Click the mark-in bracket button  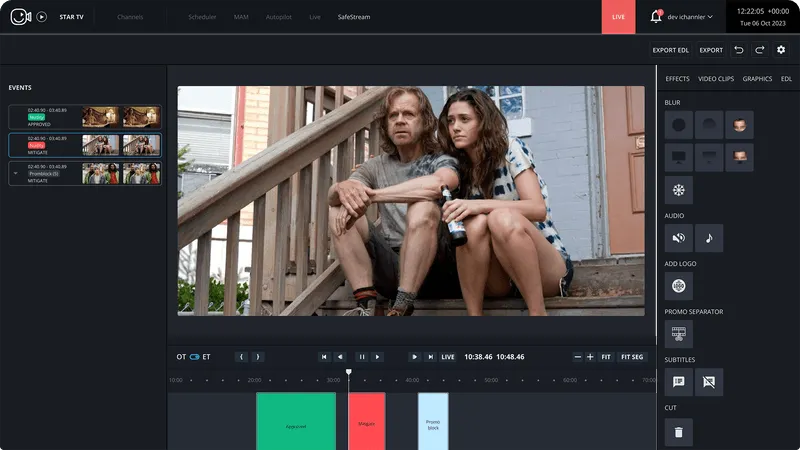(241, 357)
